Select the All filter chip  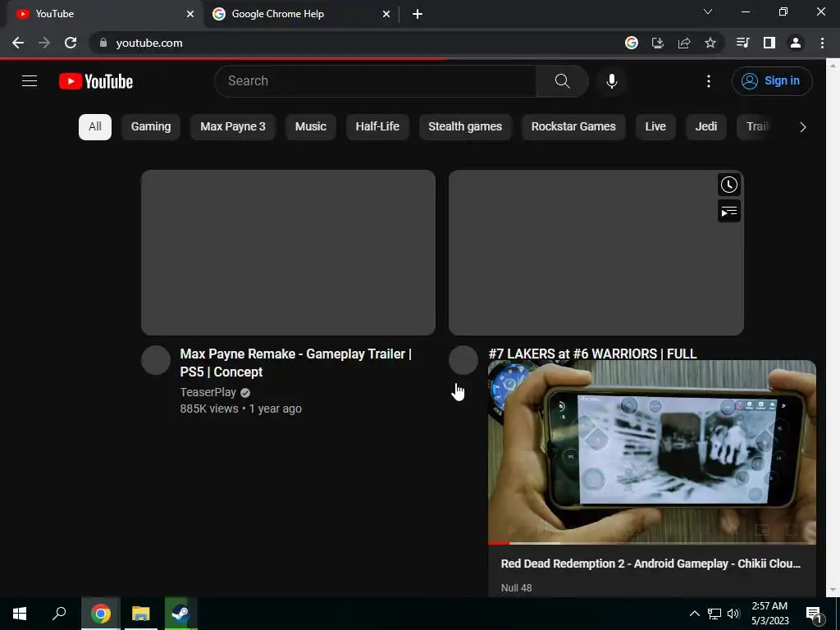coord(95,127)
